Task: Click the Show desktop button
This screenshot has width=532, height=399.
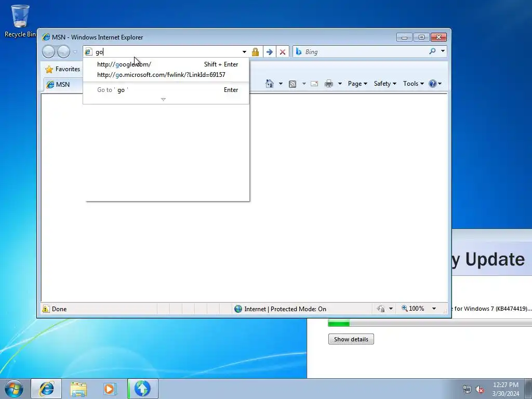Action: [x=528, y=389]
